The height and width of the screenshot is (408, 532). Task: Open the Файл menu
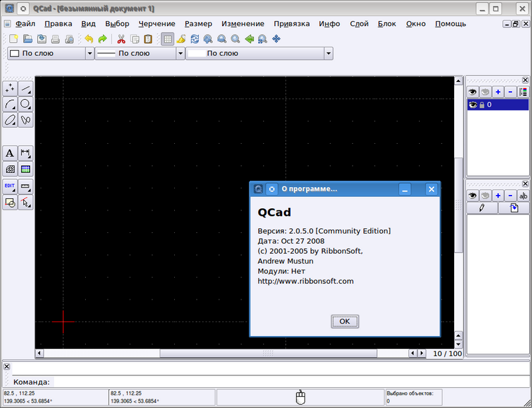pos(25,24)
